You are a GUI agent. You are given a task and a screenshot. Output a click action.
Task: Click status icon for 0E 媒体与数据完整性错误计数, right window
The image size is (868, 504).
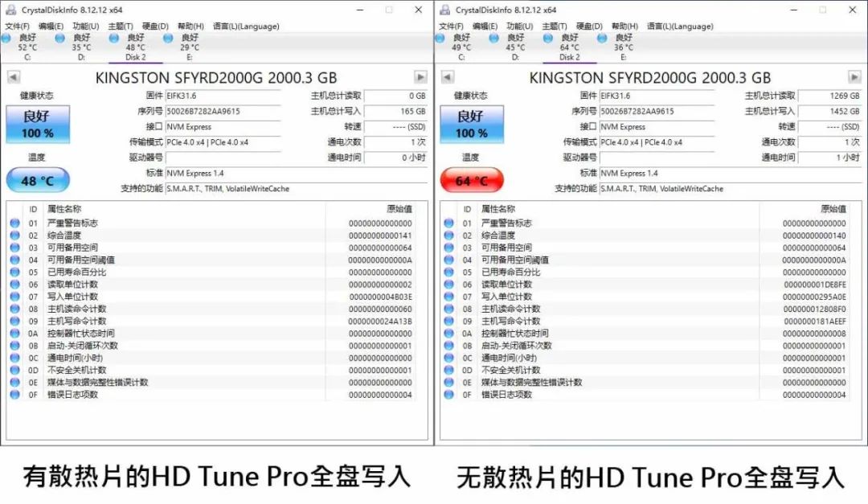(449, 382)
